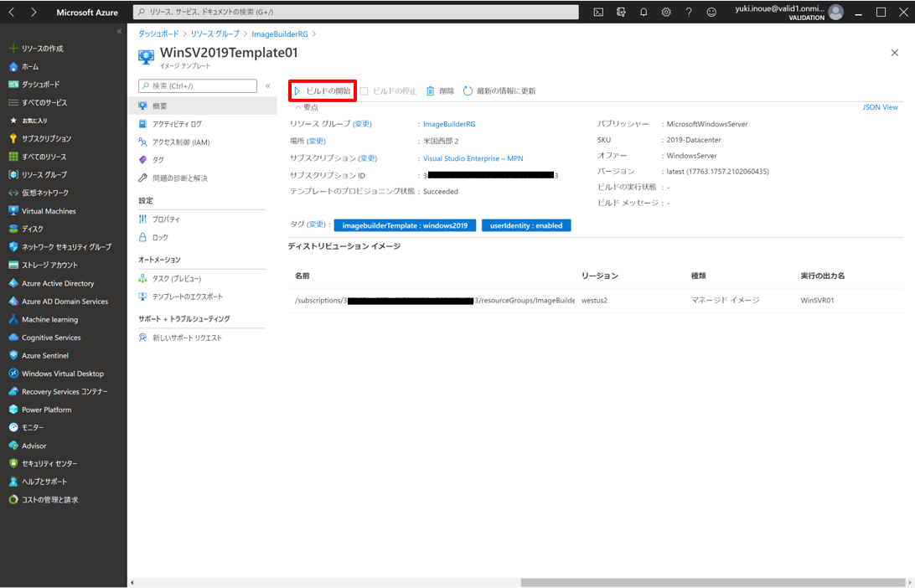Close the WinSV2019Template01 blade
The image size is (915, 588).
pyautogui.click(x=895, y=53)
